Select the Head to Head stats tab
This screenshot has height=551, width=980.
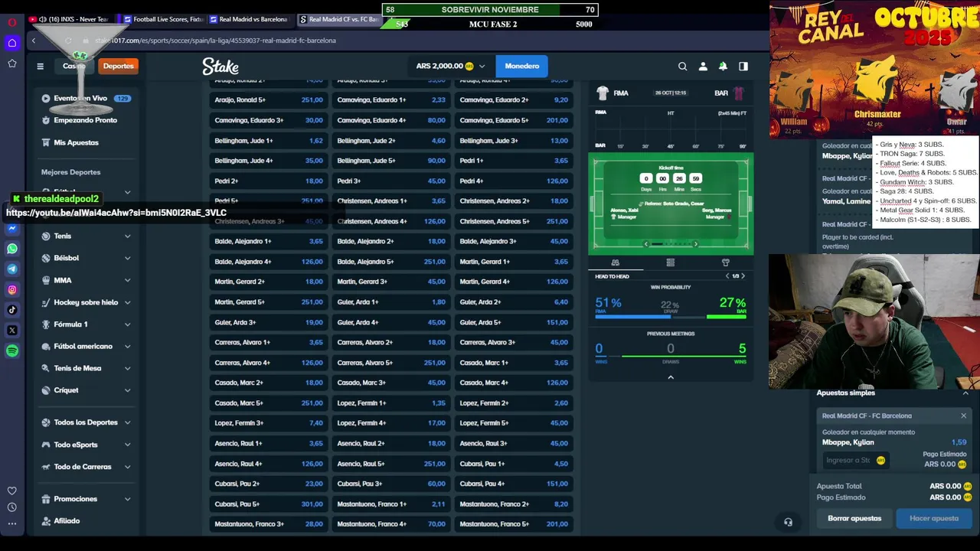point(616,262)
